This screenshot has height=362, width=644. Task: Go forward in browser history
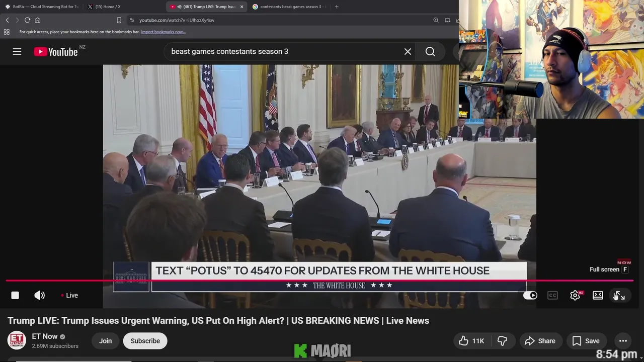click(x=17, y=20)
